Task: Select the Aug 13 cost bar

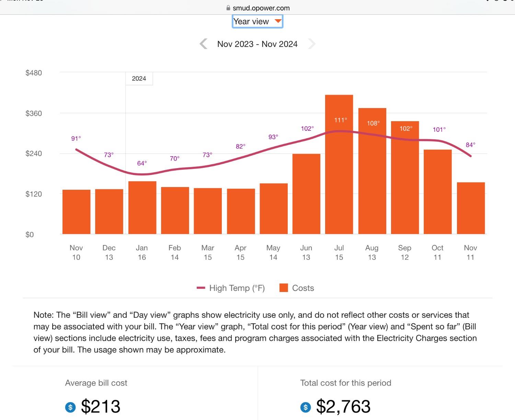Action: point(372,171)
